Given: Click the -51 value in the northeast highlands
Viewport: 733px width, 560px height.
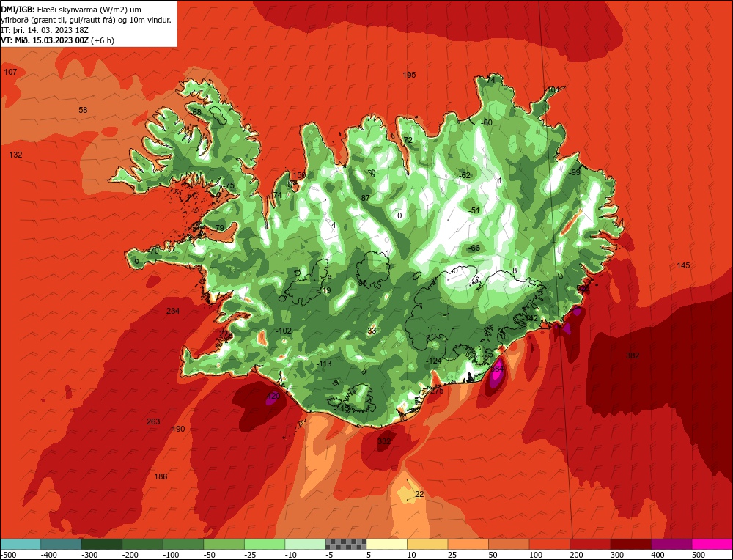Looking at the screenshot, I should (x=474, y=211).
